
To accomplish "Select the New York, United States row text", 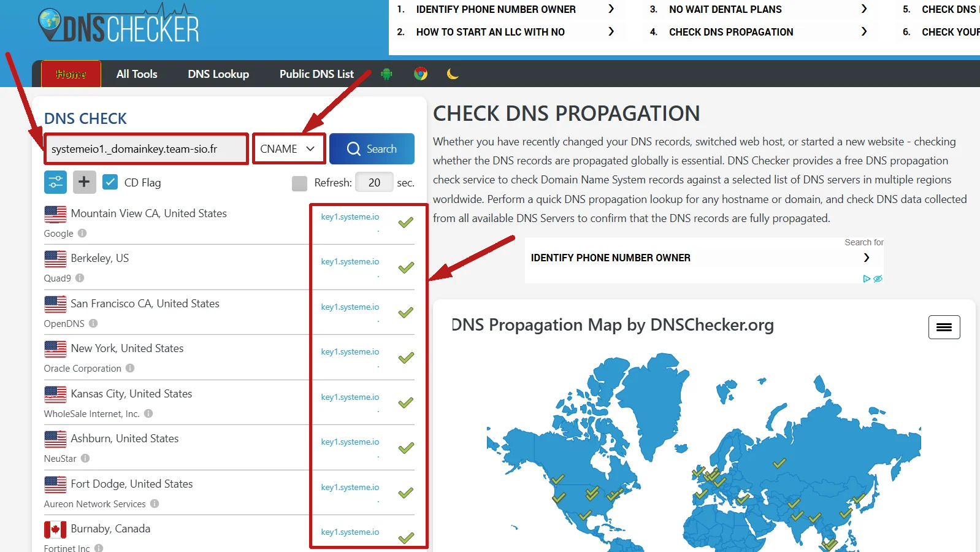I will point(127,348).
